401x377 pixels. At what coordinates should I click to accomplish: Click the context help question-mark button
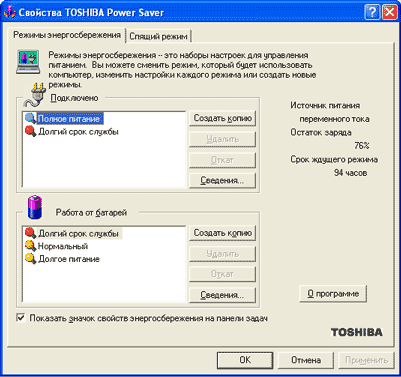(x=372, y=13)
